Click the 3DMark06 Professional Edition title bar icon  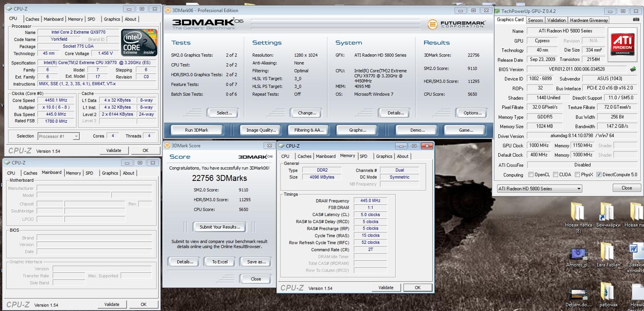click(168, 10)
